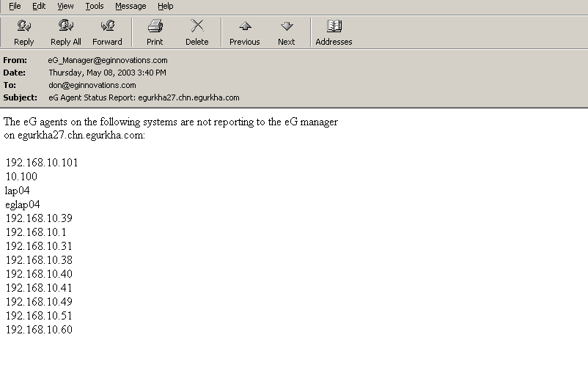Screen dimensions: 588x373
Task: Open the Addresses book icon
Action: [334, 33]
